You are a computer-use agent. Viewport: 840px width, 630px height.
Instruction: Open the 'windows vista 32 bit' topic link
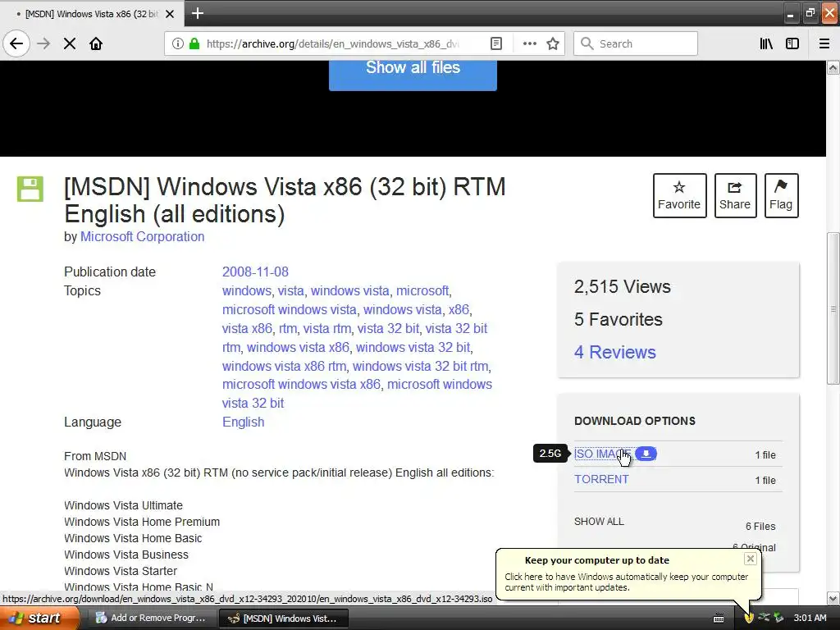[x=413, y=347]
